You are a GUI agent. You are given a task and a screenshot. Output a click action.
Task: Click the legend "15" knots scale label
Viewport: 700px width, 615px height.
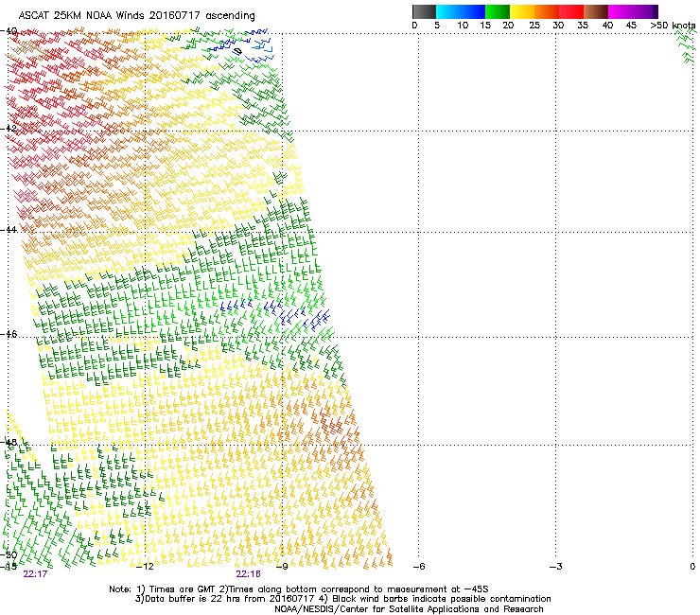pos(485,26)
